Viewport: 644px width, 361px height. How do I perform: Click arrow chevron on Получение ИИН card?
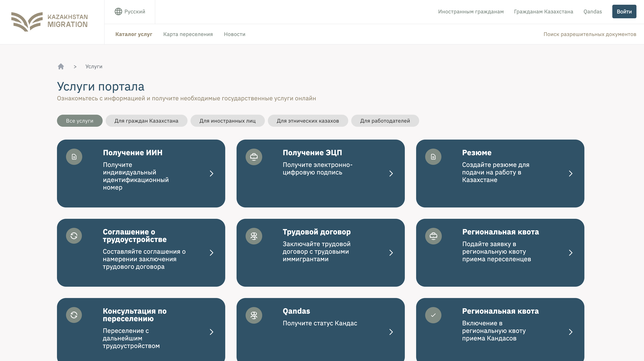pyautogui.click(x=211, y=174)
